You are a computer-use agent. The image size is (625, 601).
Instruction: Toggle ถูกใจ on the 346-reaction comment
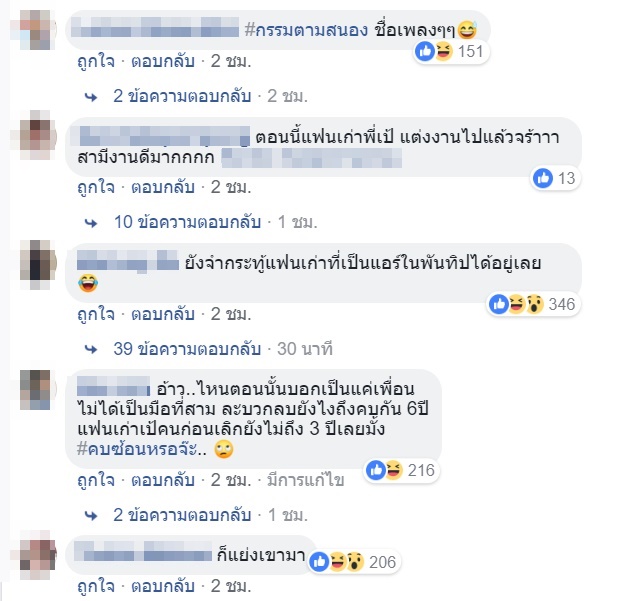(96, 314)
